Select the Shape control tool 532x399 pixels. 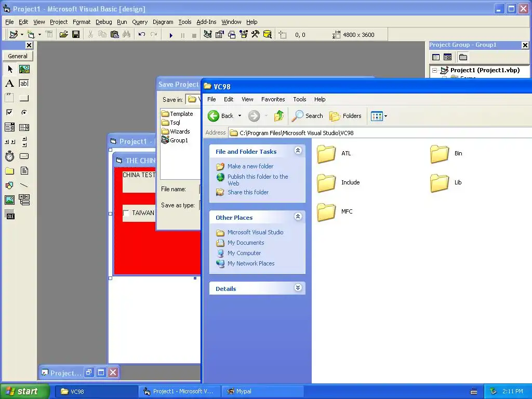coord(10,185)
